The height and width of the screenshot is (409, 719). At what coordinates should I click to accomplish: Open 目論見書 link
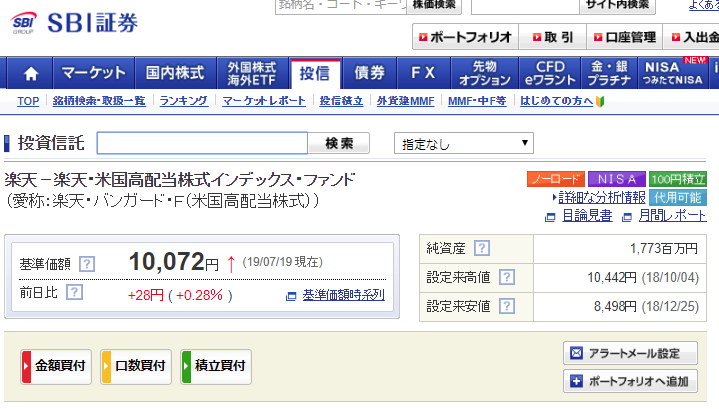click(587, 216)
